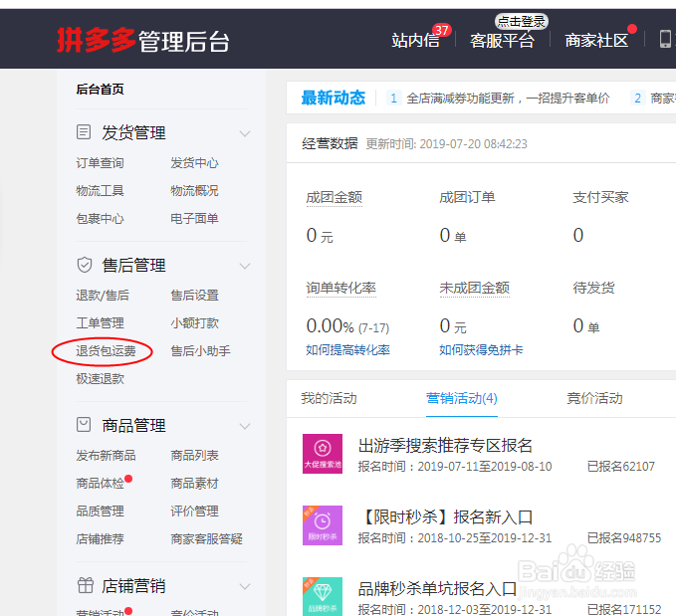Open 退货包运费 in sidebar
This screenshot has width=676, height=616.
pyautogui.click(x=107, y=351)
